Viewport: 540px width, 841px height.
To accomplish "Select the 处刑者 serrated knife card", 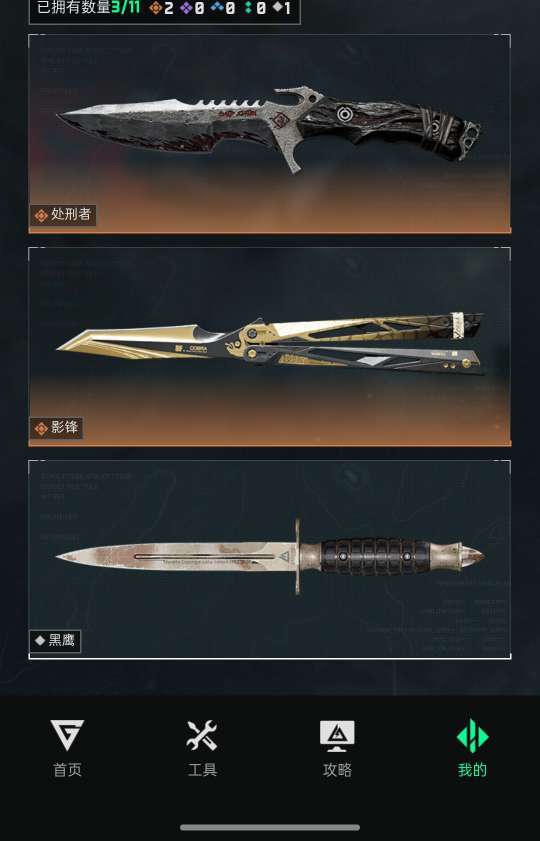I will [x=270, y=134].
